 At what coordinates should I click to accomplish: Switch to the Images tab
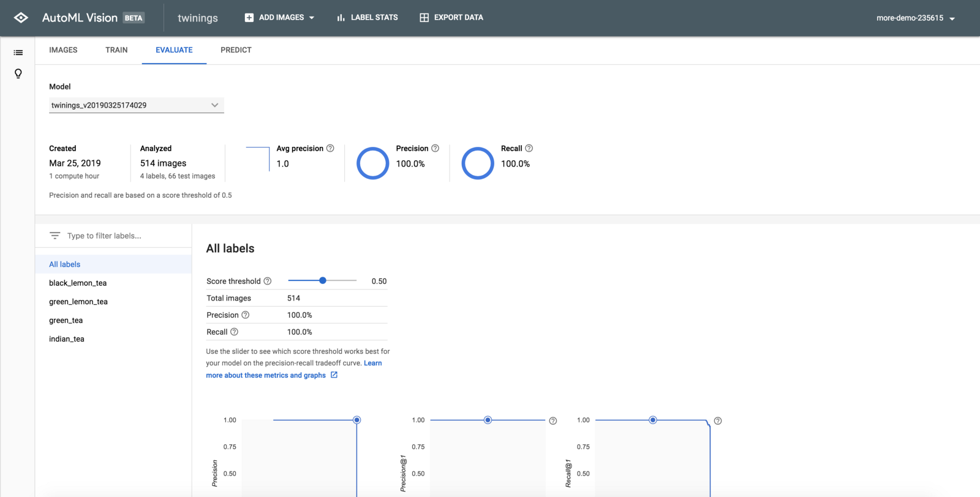[63, 50]
